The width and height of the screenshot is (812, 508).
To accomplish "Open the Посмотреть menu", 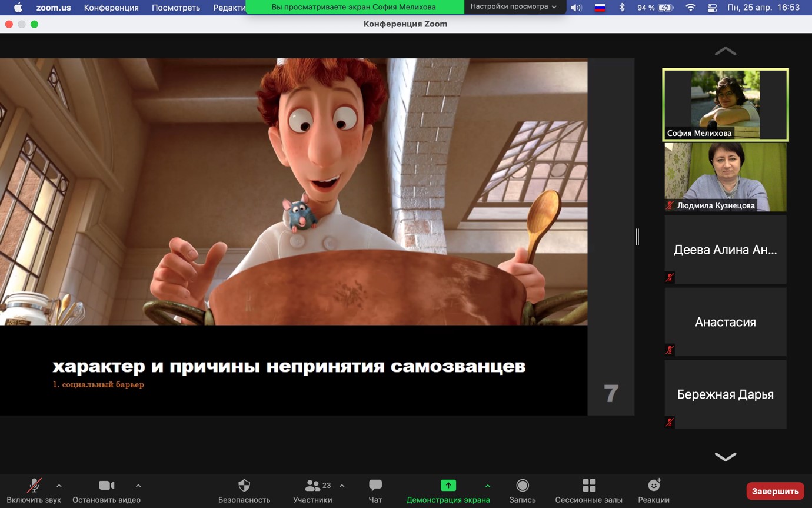I will [x=176, y=8].
